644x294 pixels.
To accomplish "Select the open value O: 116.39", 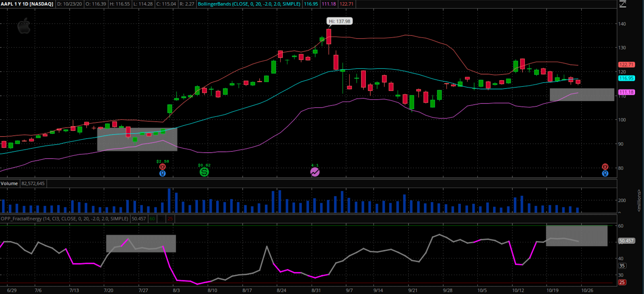I will pos(96,4).
